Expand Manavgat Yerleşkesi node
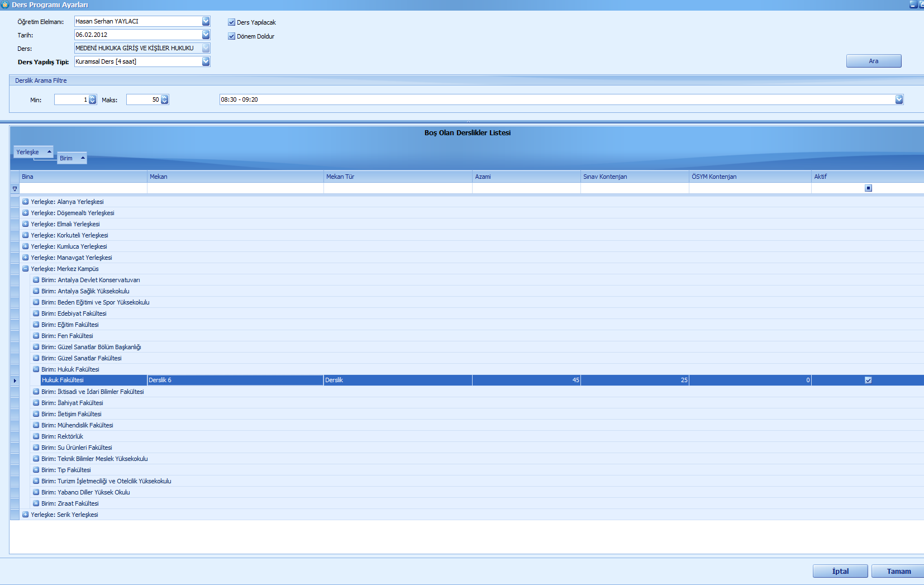924x585 pixels. pyautogui.click(x=25, y=258)
